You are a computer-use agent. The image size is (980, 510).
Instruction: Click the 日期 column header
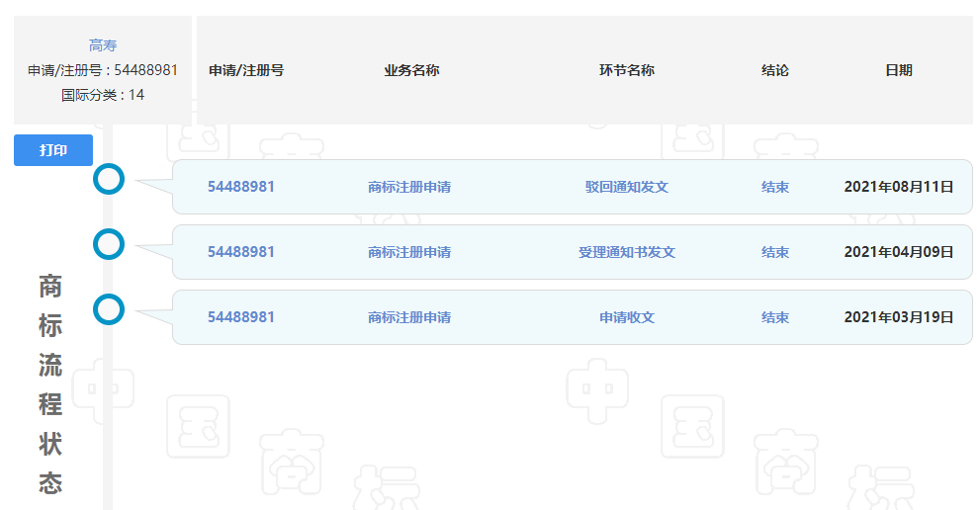[898, 70]
